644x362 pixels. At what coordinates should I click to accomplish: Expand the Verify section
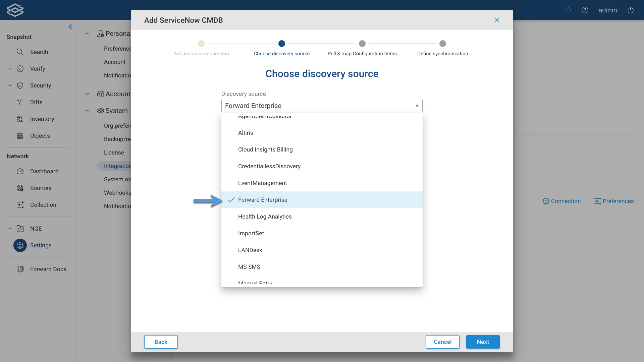click(x=10, y=69)
